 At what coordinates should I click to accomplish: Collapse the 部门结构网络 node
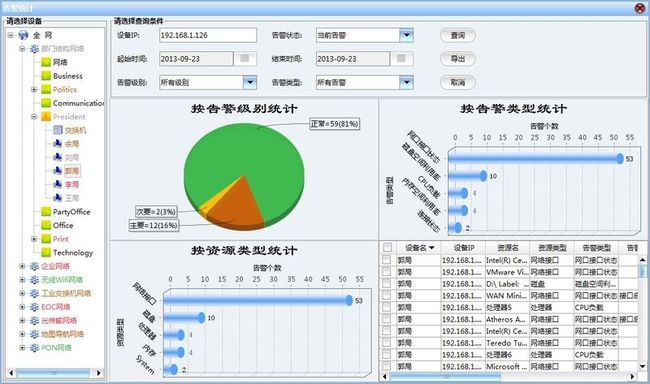pos(22,49)
